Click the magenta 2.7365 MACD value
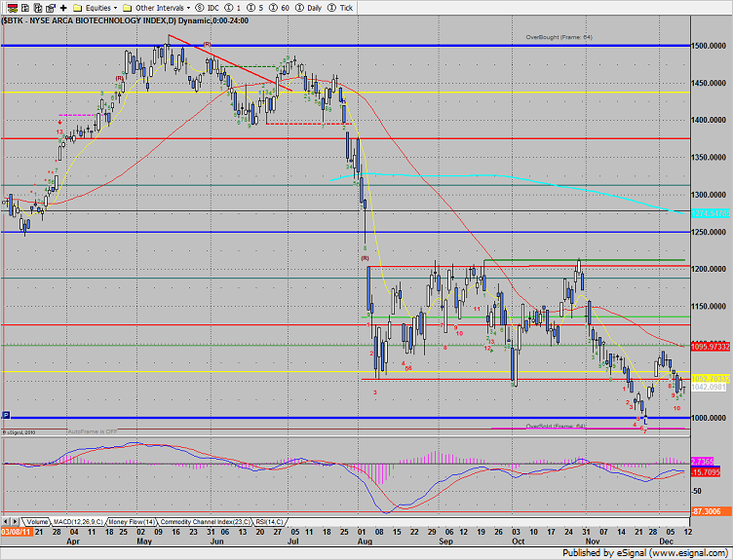This screenshot has width=733, height=560. 702,462
